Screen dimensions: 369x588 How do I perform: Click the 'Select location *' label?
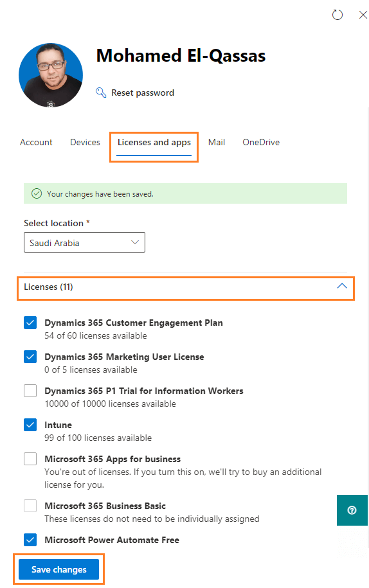[57, 223]
